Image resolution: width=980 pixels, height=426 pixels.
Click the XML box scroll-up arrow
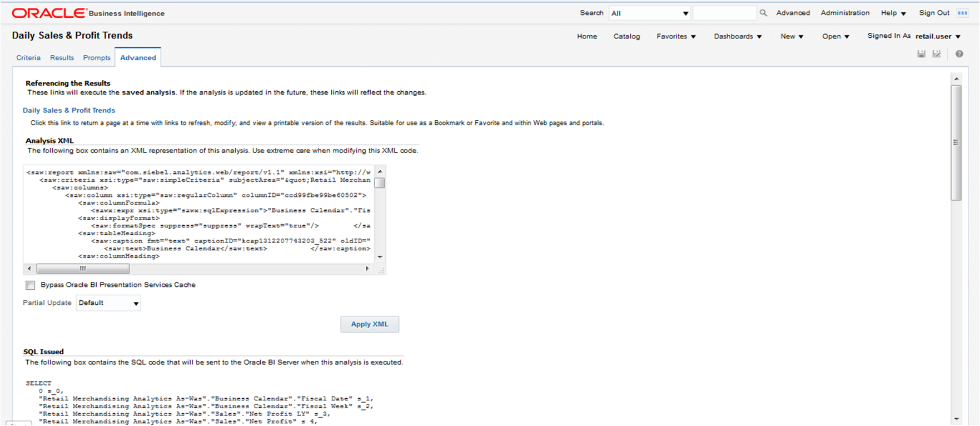click(x=380, y=171)
